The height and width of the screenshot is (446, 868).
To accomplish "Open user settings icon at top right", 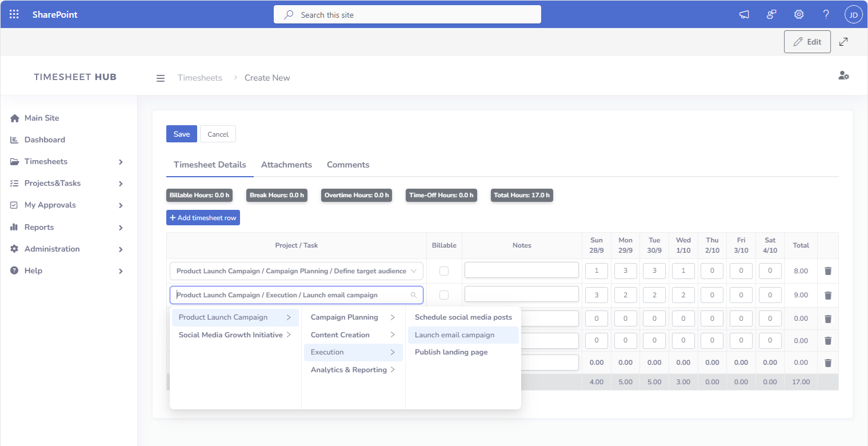I will 843,75.
